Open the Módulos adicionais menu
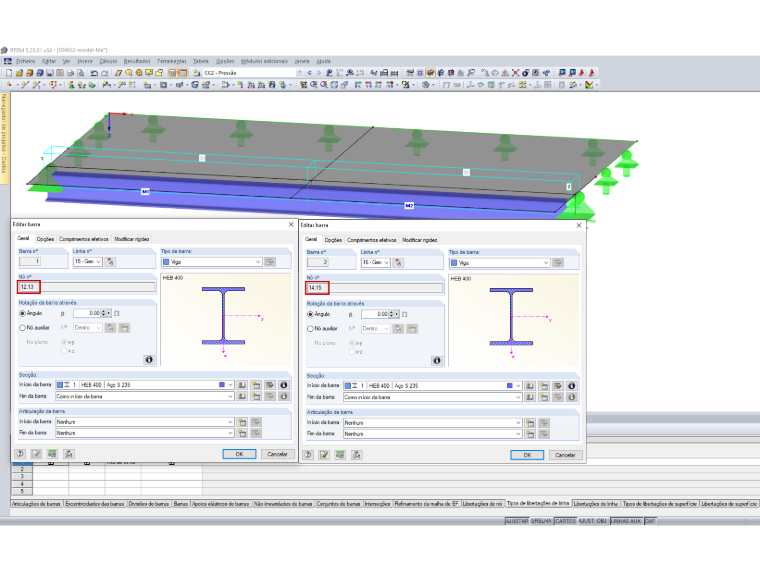The height and width of the screenshot is (570, 760). pos(264,61)
